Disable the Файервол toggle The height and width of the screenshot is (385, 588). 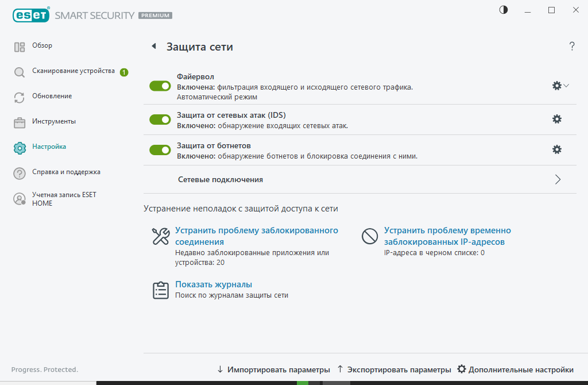160,86
